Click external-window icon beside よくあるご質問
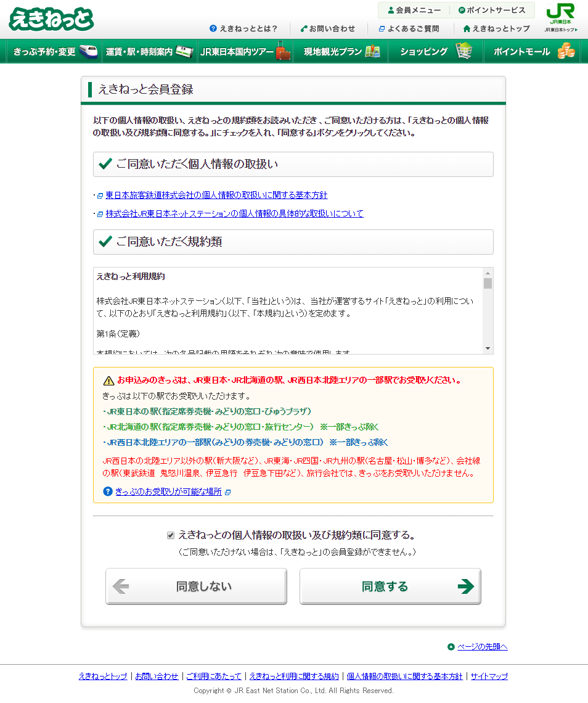This screenshot has width=588, height=703. [382, 29]
